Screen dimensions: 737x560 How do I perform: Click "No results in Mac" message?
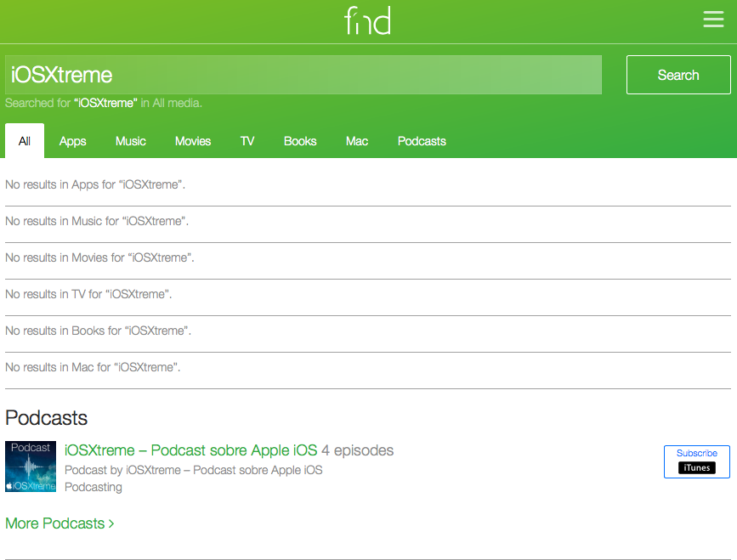[x=93, y=367]
